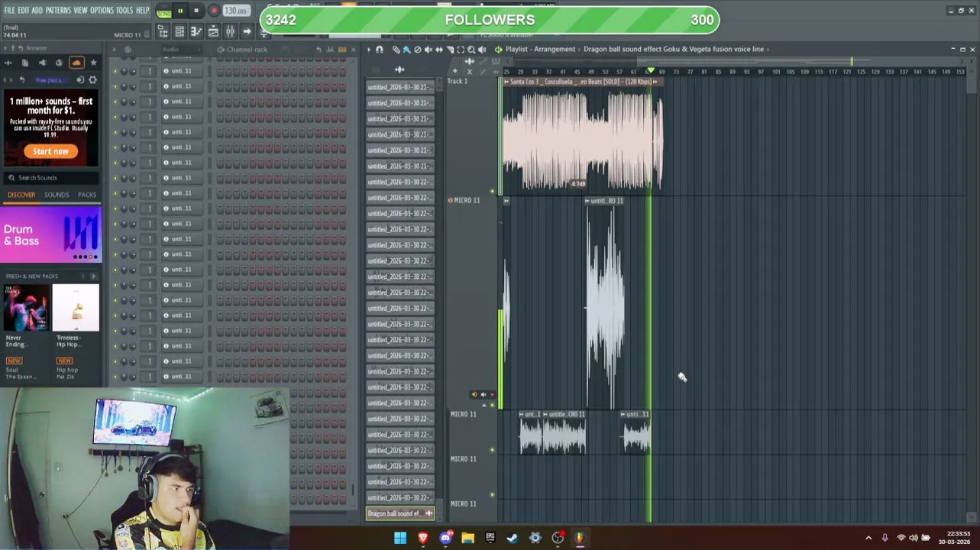Pause playback in the transport bar
The width and height of the screenshot is (980, 550).
coord(180,11)
